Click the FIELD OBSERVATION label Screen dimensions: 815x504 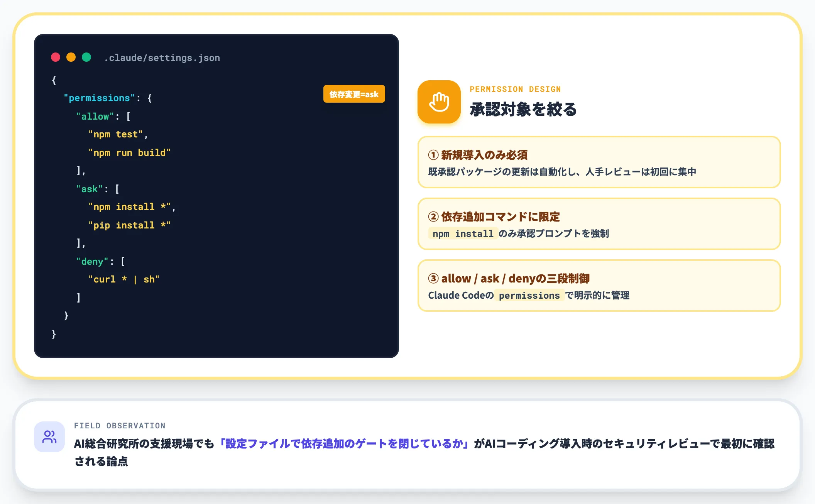(120, 426)
